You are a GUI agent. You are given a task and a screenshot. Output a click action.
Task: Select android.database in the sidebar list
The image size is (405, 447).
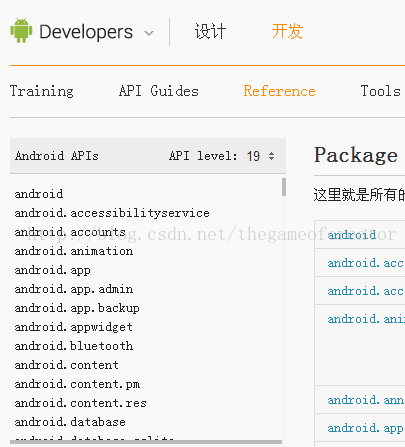coord(70,422)
